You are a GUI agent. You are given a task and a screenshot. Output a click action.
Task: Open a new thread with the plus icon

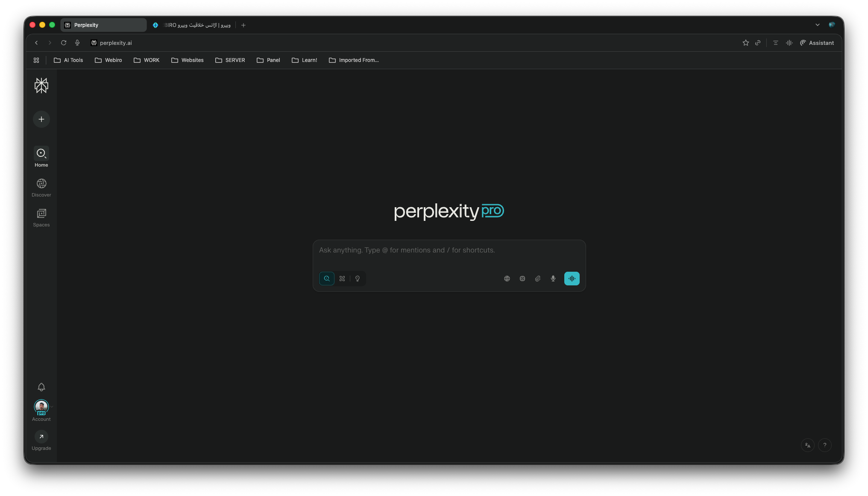coord(41,119)
